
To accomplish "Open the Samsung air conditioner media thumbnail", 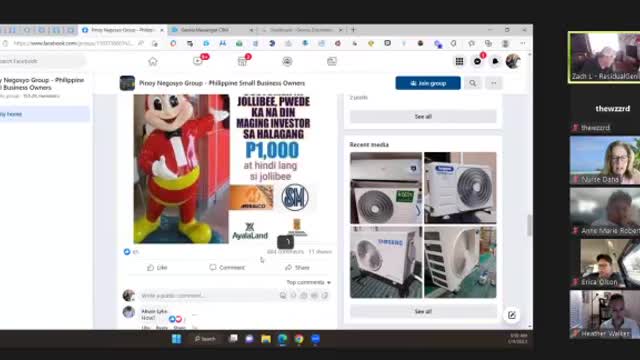I will [x=386, y=262].
